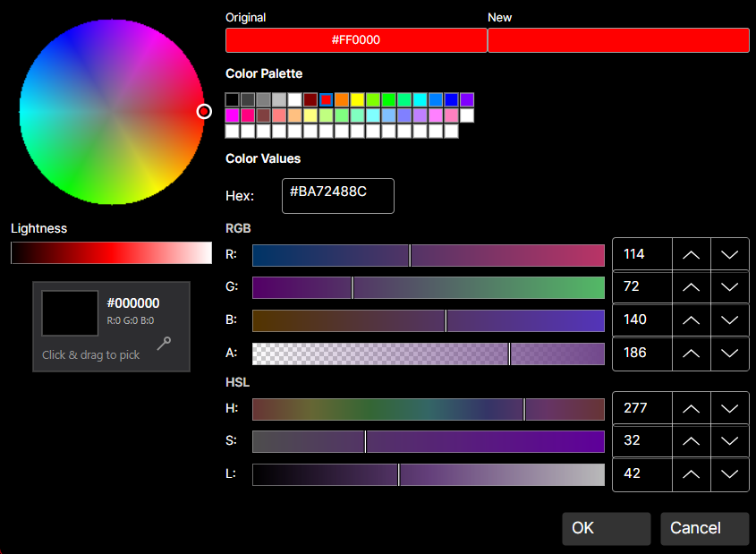Increase the L value with the up arrow
756x554 pixels.
click(x=691, y=474)
